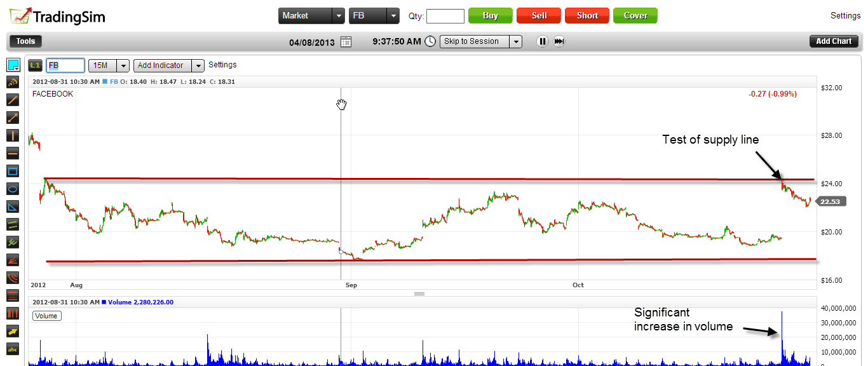Select the horizontal line tool

[x=13, y=153]
